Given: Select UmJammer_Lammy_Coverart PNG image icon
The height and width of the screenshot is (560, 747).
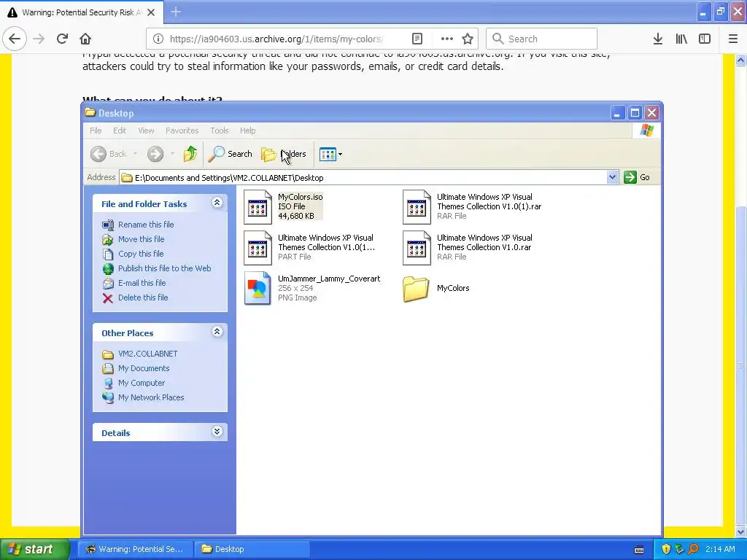Looking at the screenshot, I should click(x=258, y=288).
